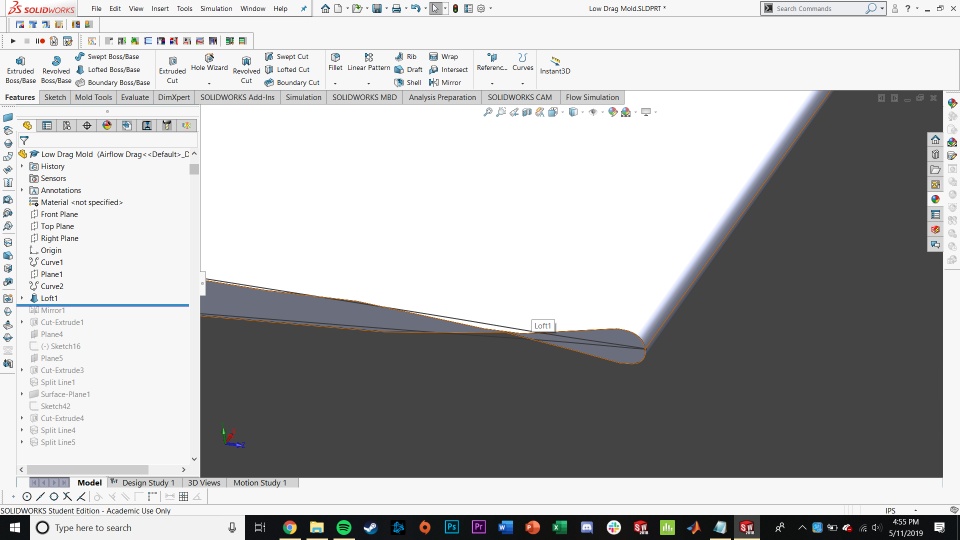
Task: Open the Curves tool
Action: (x=522, y=62)
